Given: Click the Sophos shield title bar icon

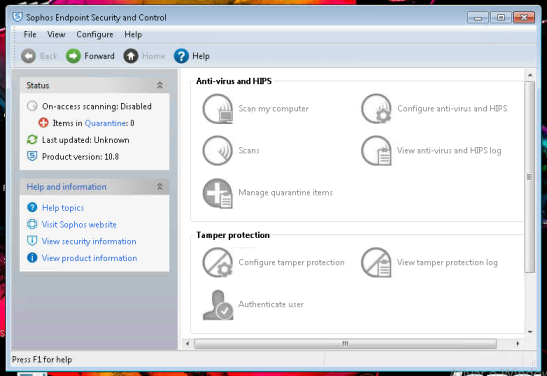Looking at the screenshot, I should [x=17, y=16].
